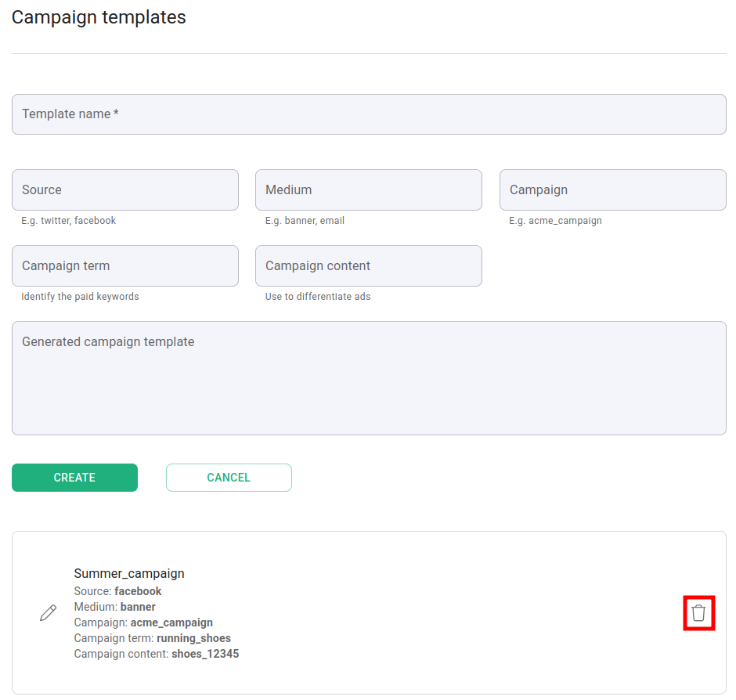Click the 'Identify the paid keywords' hint
Viewport: 736px width, 700px height.
pos(80,297)
